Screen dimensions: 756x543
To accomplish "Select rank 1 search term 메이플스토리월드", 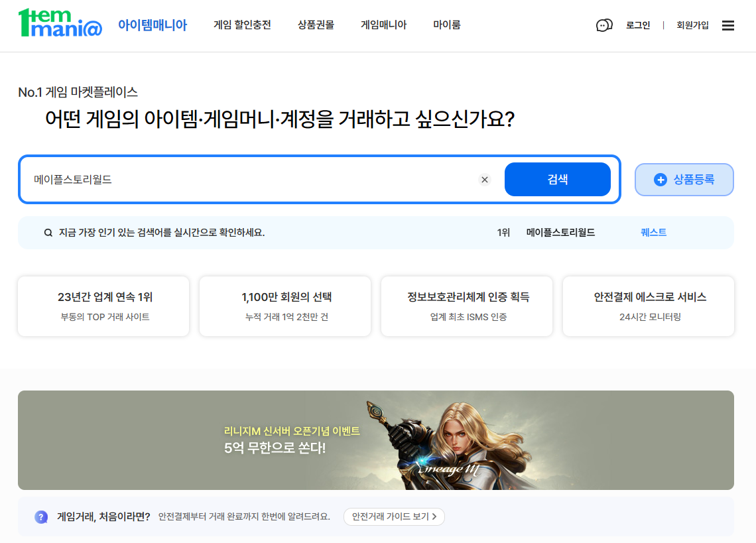I will 560,233.
